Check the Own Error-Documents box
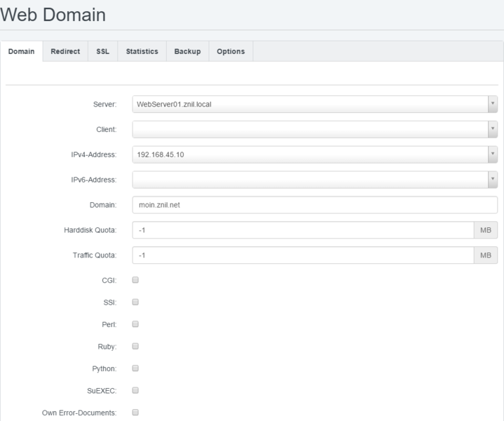Viewport: 504px width, 421px height. 136,412
